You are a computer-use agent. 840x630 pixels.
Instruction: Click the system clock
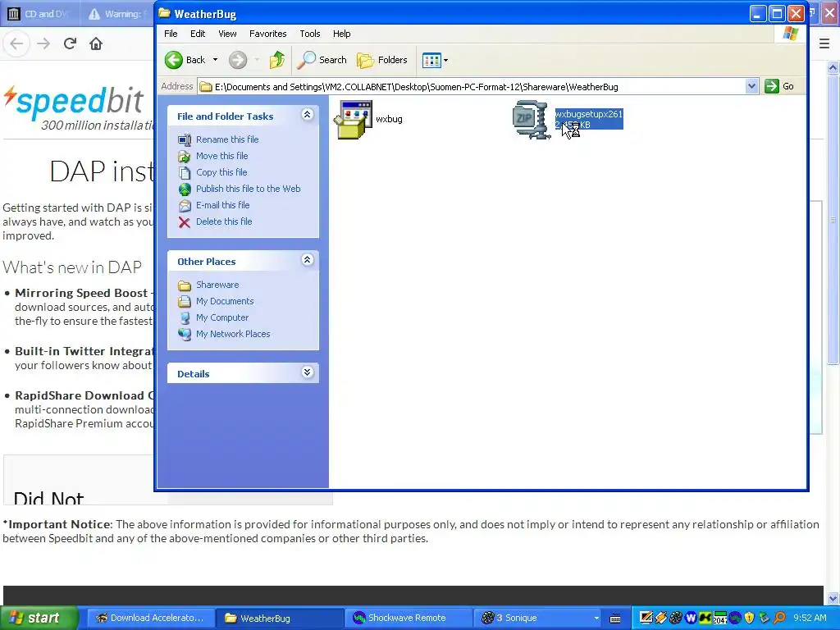pos(810,618)
